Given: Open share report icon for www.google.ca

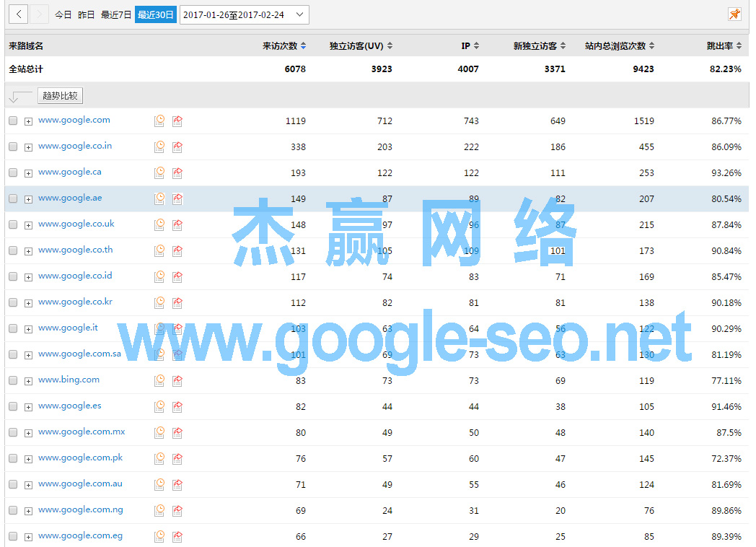Looking at the screenshot, I should point(177,172).
